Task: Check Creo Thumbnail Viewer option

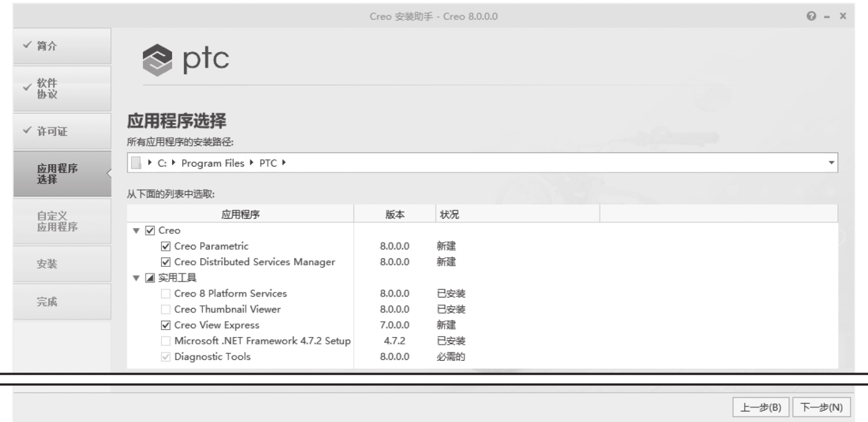Action: [166, 309]
